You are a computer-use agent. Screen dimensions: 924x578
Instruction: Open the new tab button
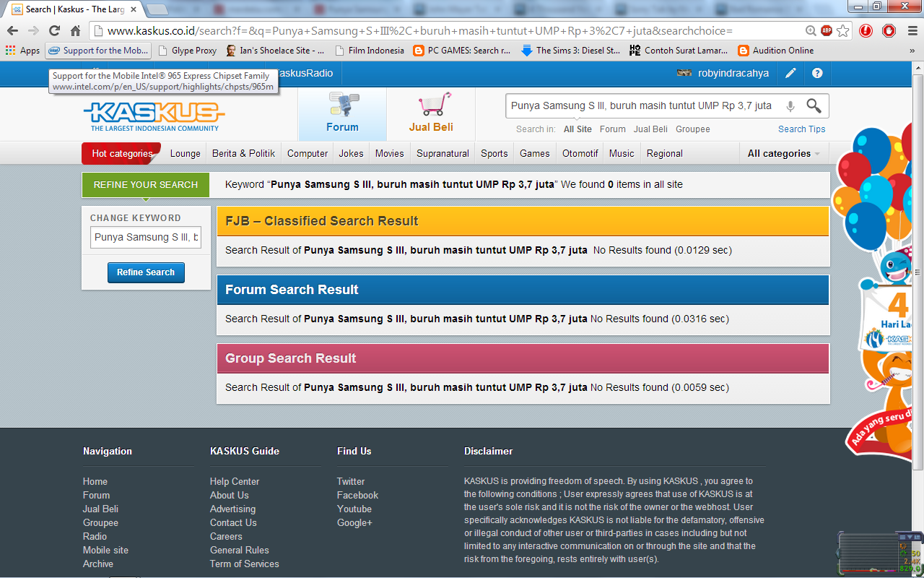coord(157,9)
